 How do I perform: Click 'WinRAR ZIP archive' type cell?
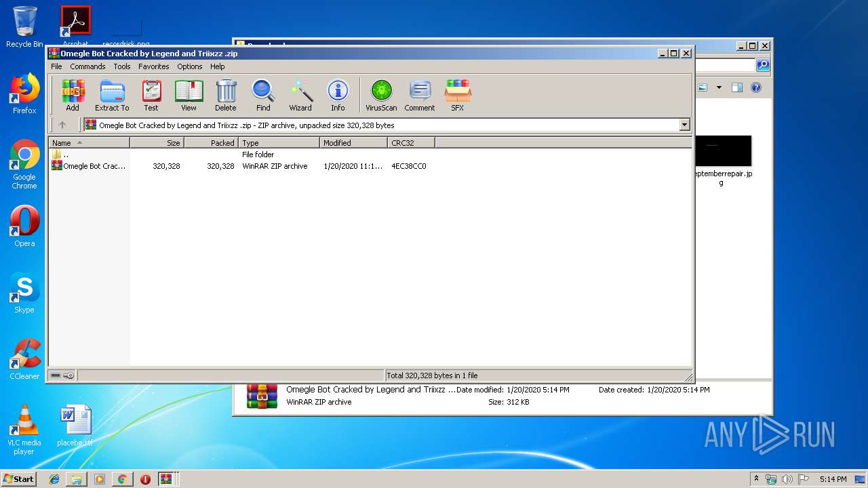coord(275,166)
